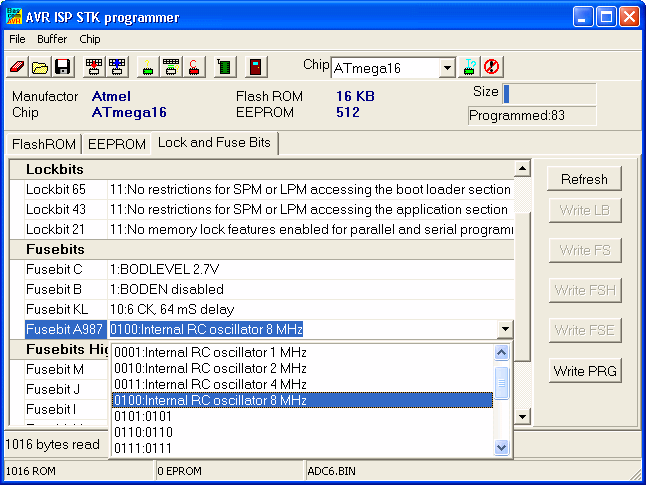Choose the 0110:0110 list option
646x485 pixels.
(302, 432)
